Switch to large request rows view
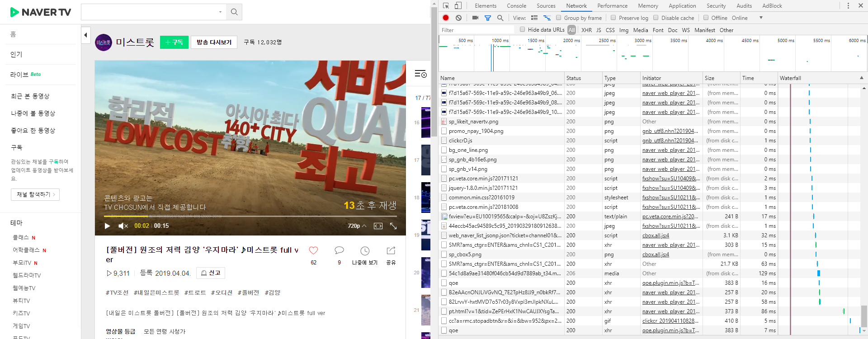This screenshot has height=339, width=868. 534,18
